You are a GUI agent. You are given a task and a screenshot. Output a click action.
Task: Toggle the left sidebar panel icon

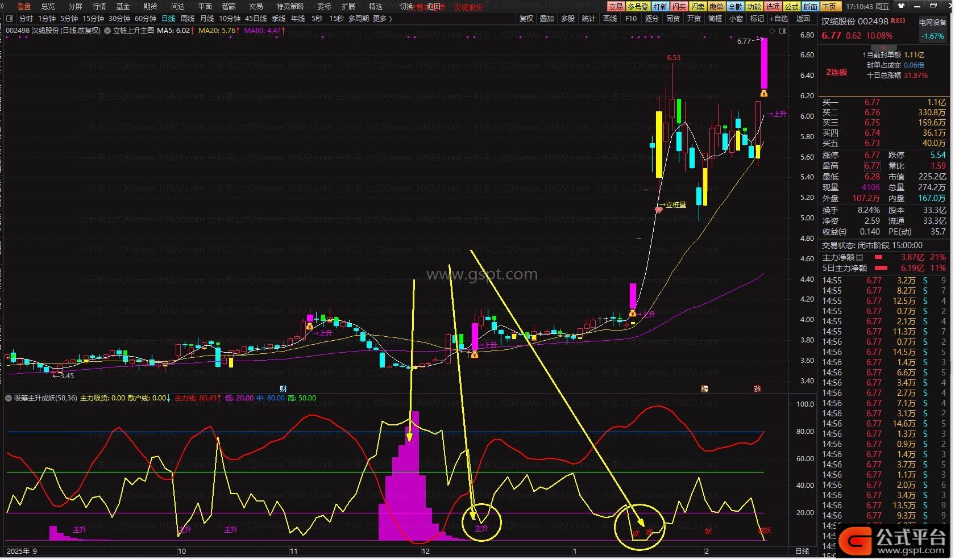[10, 19]
